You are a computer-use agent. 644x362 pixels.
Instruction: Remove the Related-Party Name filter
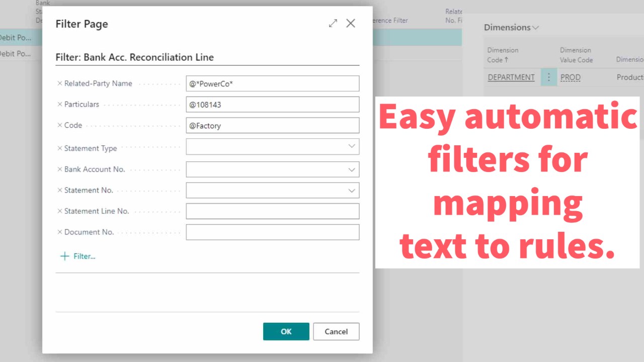[x=60, y=83]
